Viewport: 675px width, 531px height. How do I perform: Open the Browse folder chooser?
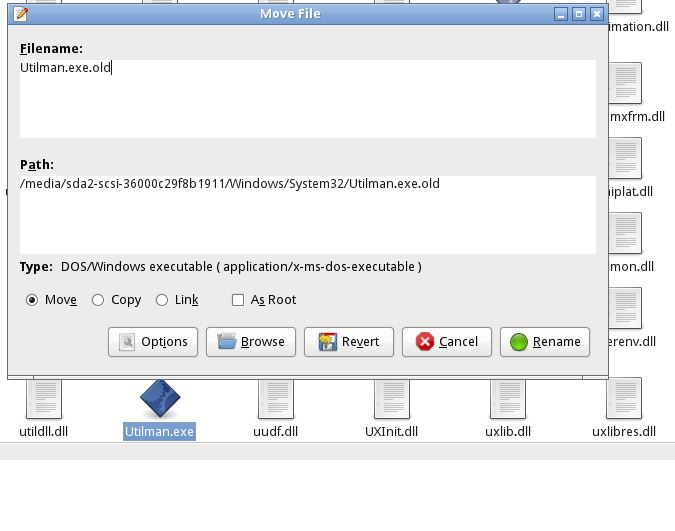pyautogui.click(x=251, y=342)
